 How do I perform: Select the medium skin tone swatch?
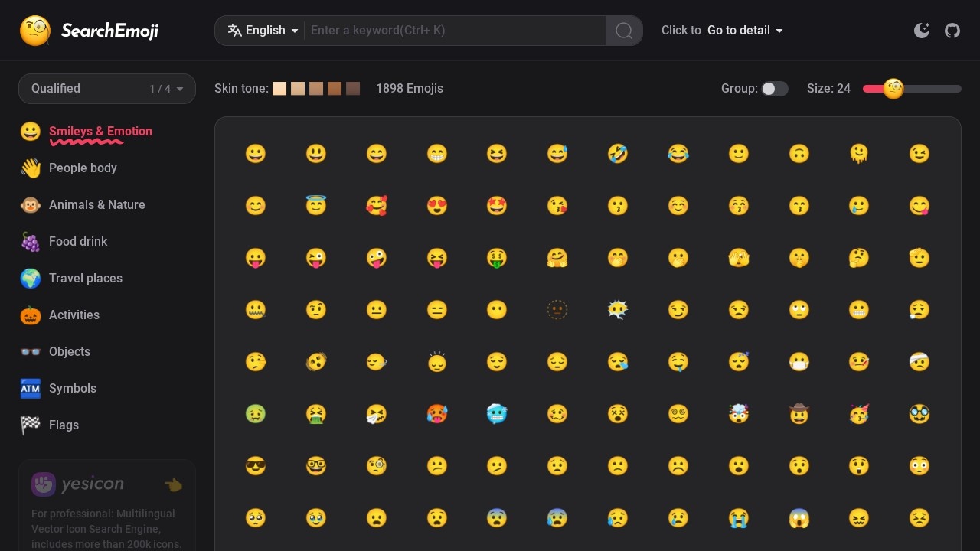click(x=316, y=88)
